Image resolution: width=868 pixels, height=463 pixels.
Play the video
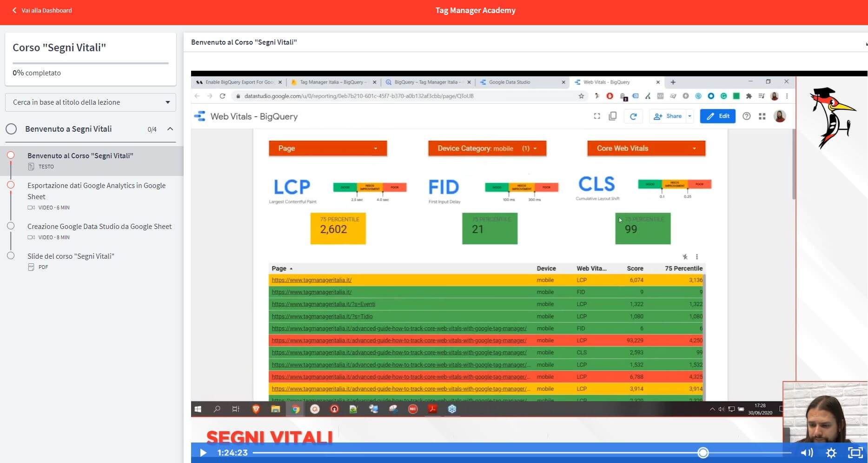pos(203,453)
